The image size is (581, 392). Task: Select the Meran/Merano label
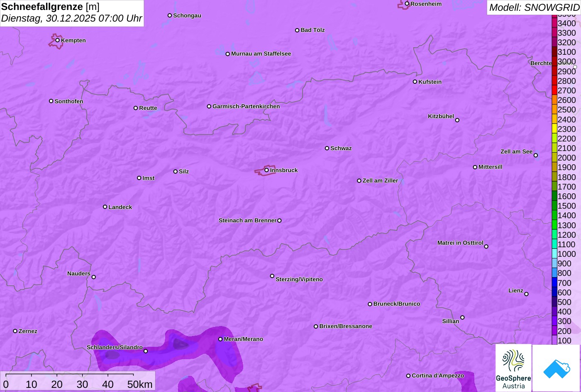244,339
